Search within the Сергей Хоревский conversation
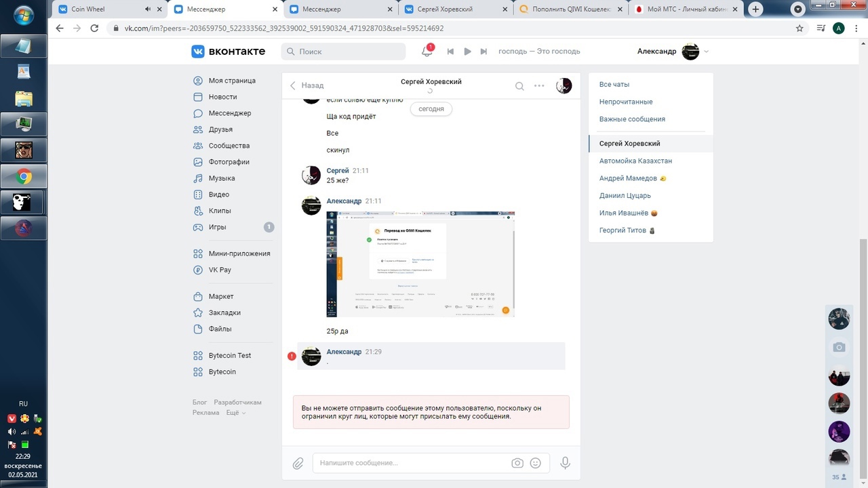 pos(519,86)
